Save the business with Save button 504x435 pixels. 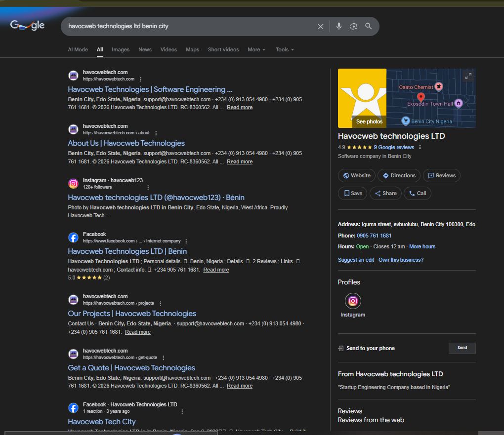tap(353, 193)
